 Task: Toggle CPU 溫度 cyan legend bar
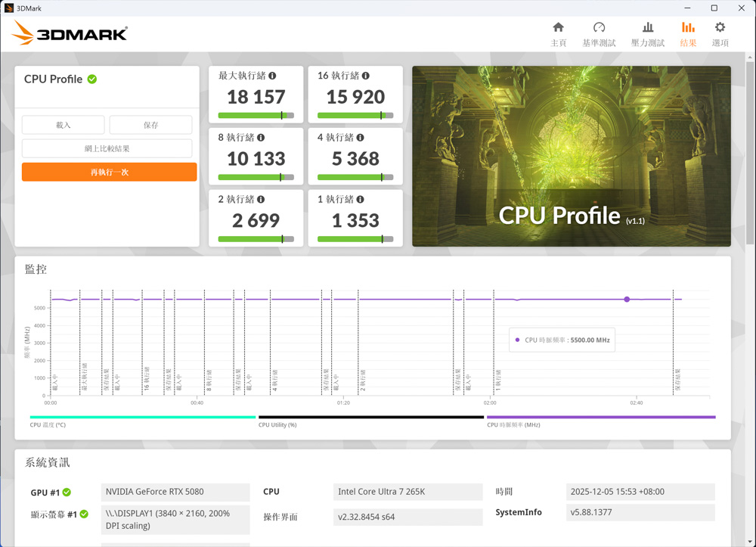142,417
